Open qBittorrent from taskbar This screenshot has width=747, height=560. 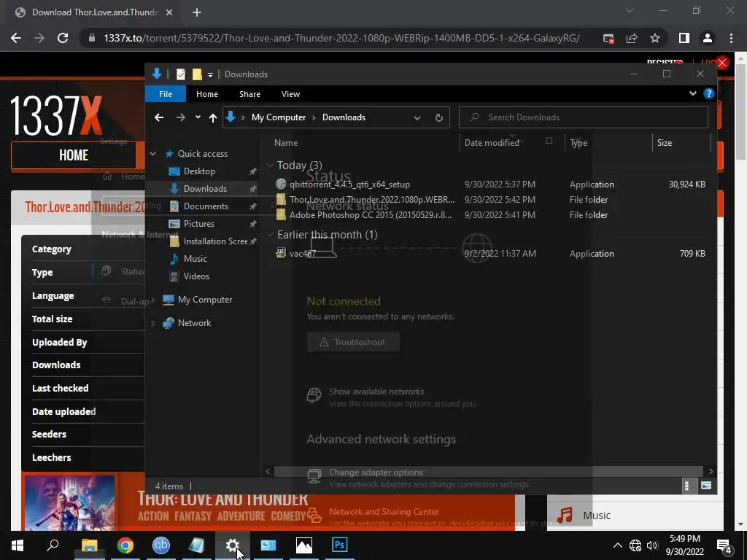(x=161, y=545)
